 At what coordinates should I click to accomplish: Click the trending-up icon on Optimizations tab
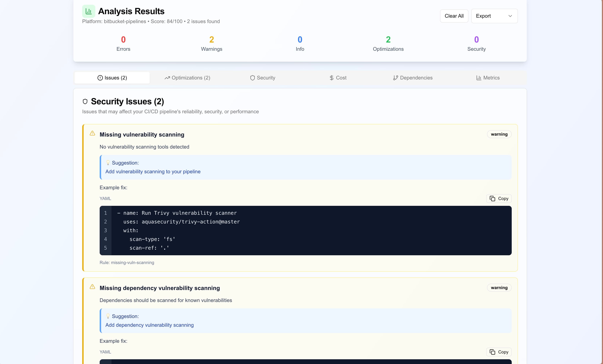167,78
